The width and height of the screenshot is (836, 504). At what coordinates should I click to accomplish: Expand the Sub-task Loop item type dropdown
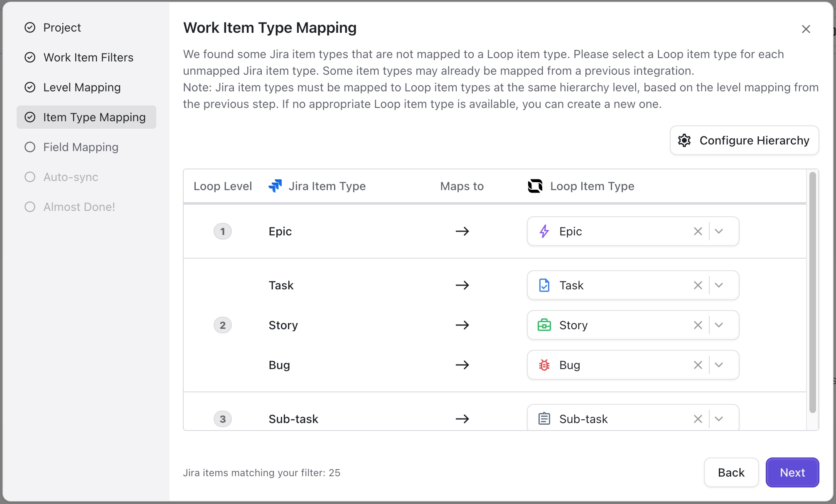coord(719,419)
